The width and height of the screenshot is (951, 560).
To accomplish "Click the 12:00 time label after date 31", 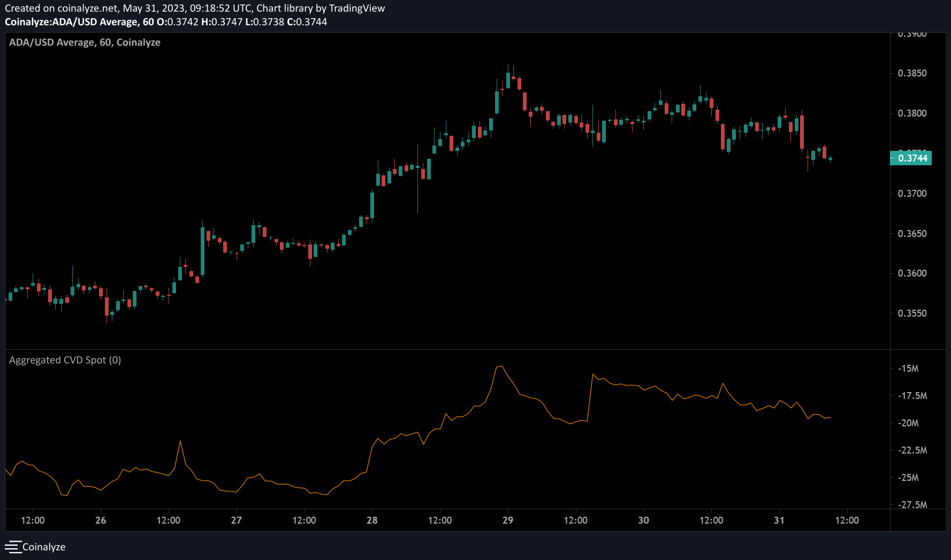I will [847, 520].
